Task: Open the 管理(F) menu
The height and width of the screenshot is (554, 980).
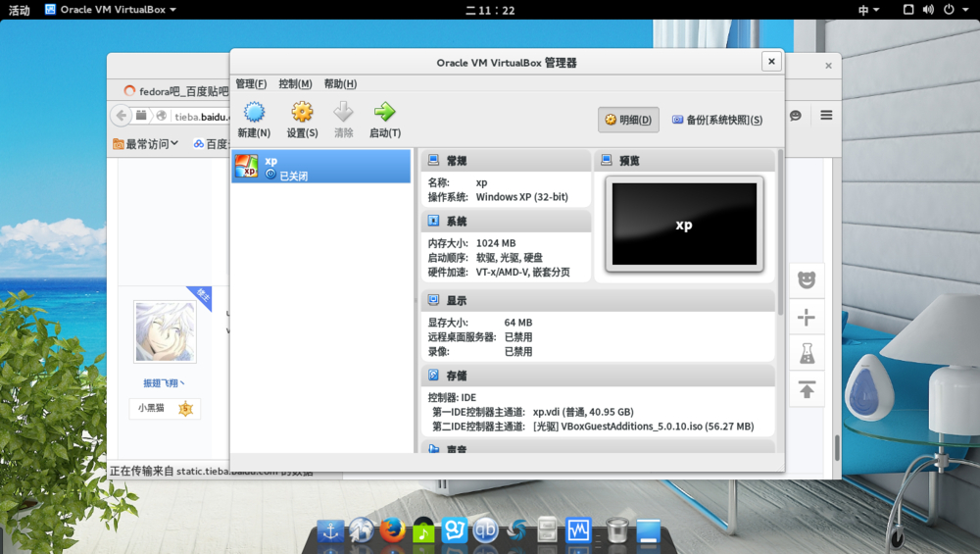Action: (x=251, y=83)
